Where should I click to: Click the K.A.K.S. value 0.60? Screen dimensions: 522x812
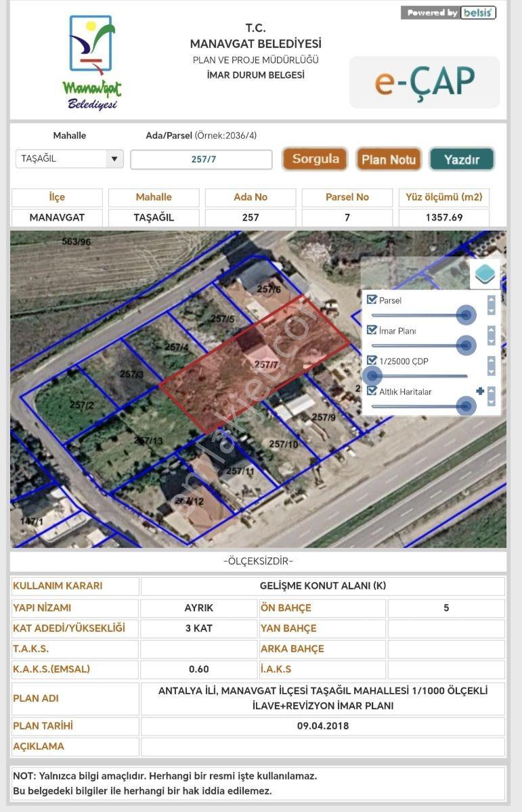[199, 669]
